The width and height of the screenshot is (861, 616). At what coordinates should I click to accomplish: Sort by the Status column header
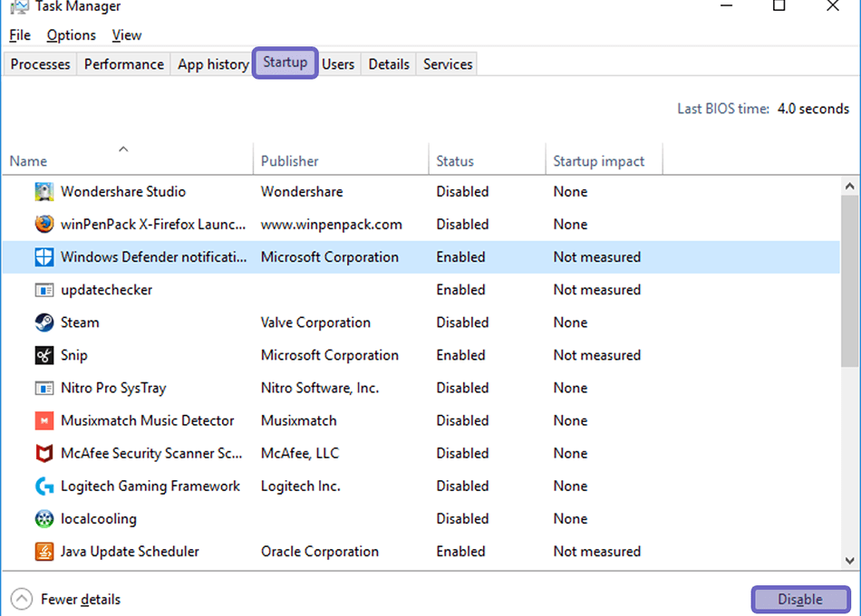[487, 159]
